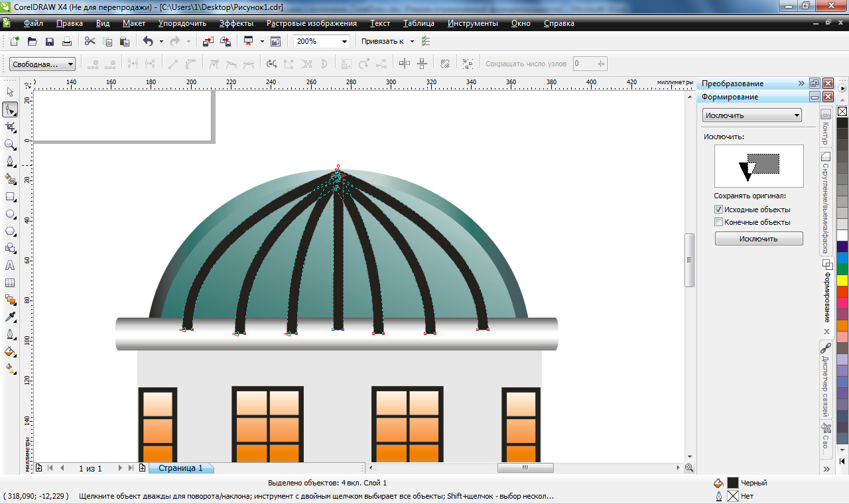Open the Эффекты menu
The height and width of the screenshot is (504, 849).
coord(236,23)
